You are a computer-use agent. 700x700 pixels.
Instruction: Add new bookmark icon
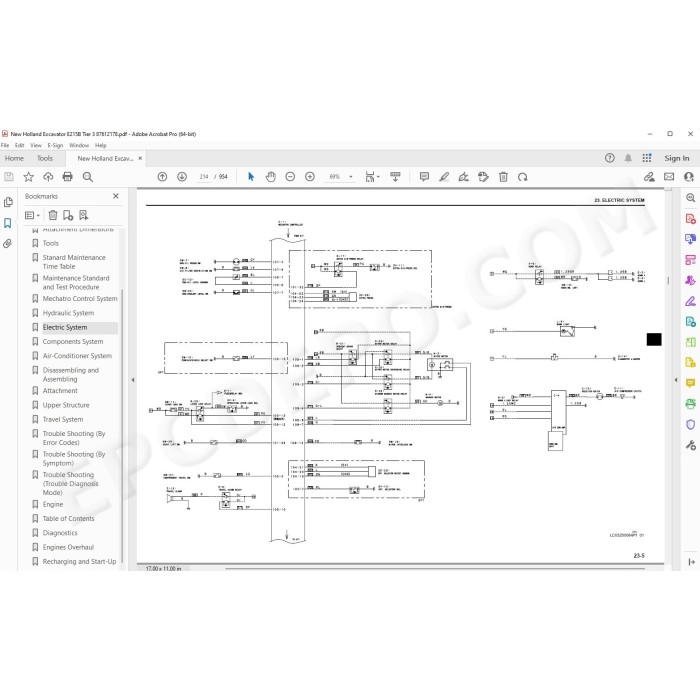[x=68, y=215]
